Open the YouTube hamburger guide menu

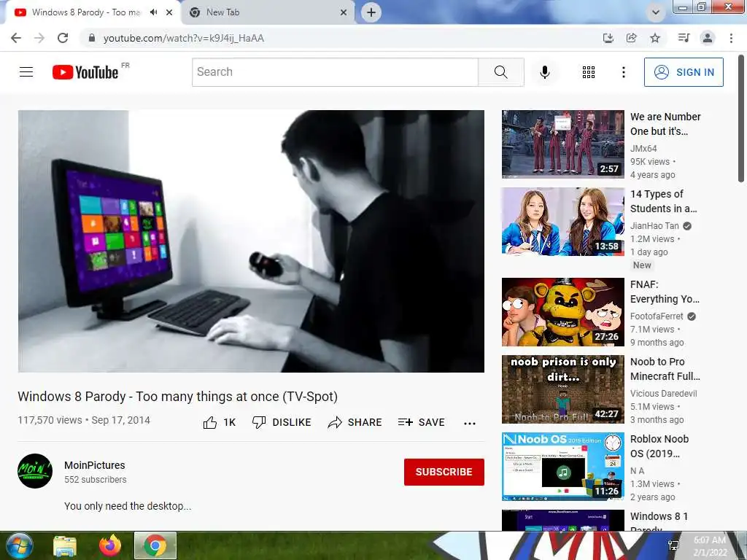[26, 72]
